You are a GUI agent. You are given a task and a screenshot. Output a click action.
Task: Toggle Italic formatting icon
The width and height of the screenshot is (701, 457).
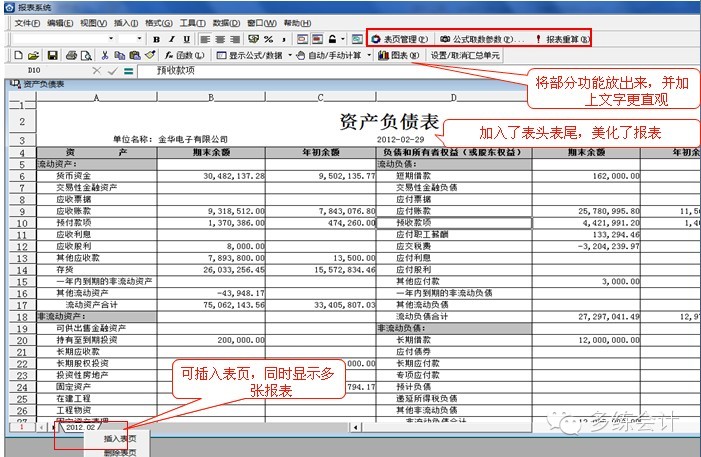point(172,39)
